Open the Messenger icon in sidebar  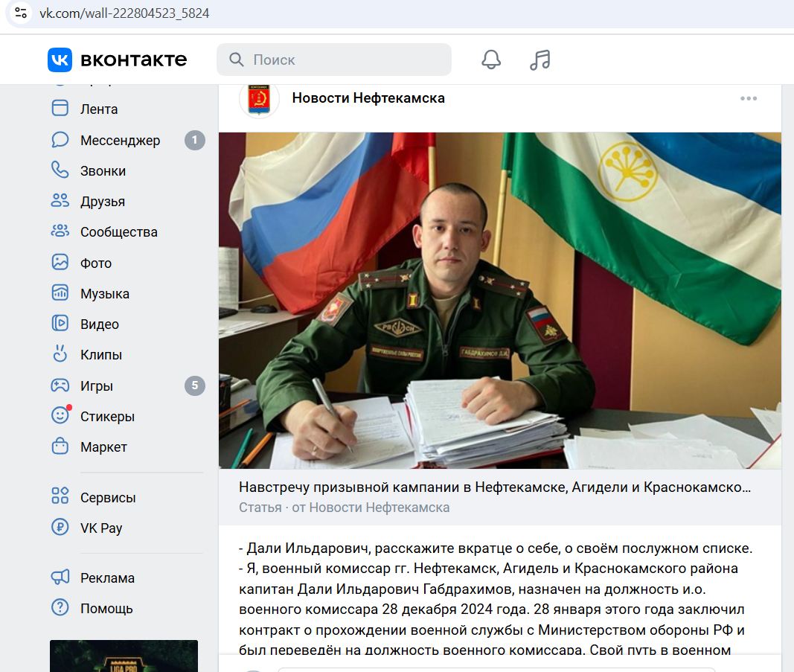click(x=60, y=140)
